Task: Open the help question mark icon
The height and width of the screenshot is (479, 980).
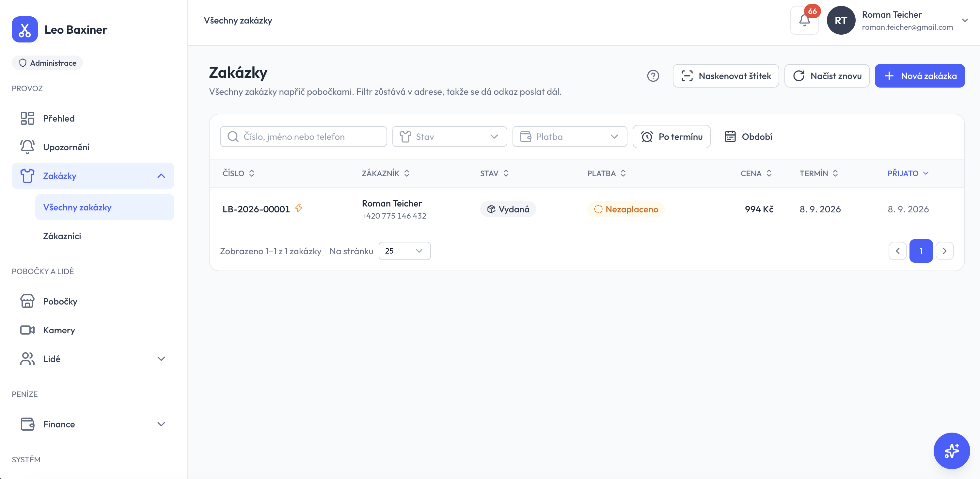Action: coord(653,76)
